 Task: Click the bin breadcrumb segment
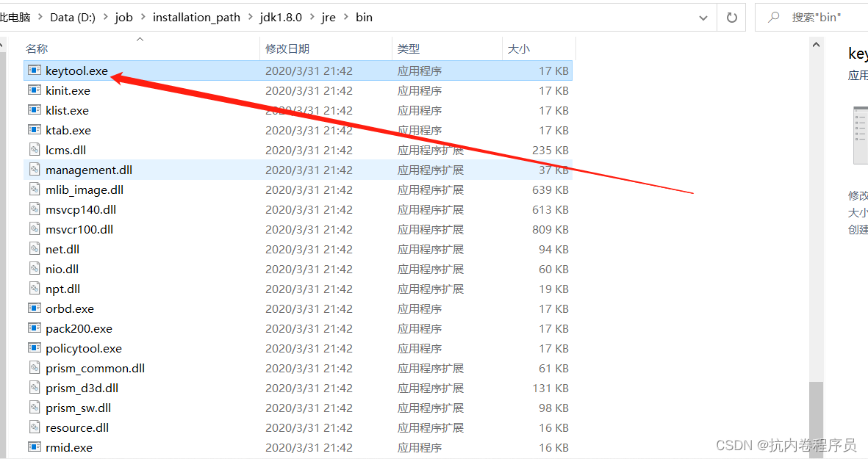click(364, 18)
